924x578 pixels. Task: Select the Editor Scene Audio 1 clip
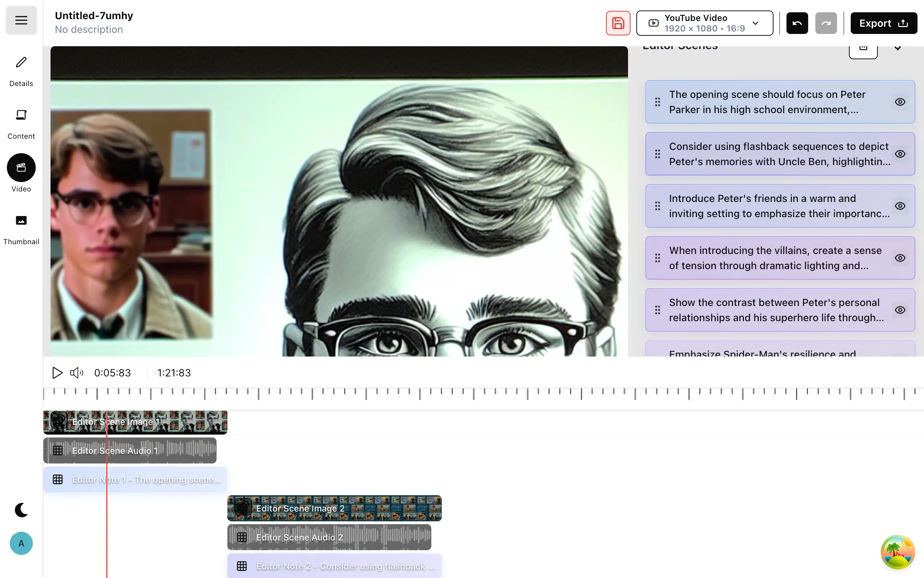[130, 451]
